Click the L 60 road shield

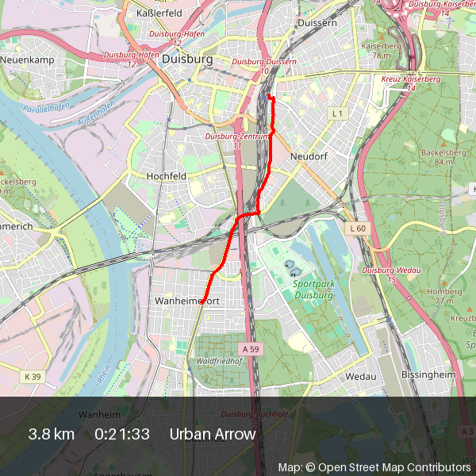click(358, 228)
